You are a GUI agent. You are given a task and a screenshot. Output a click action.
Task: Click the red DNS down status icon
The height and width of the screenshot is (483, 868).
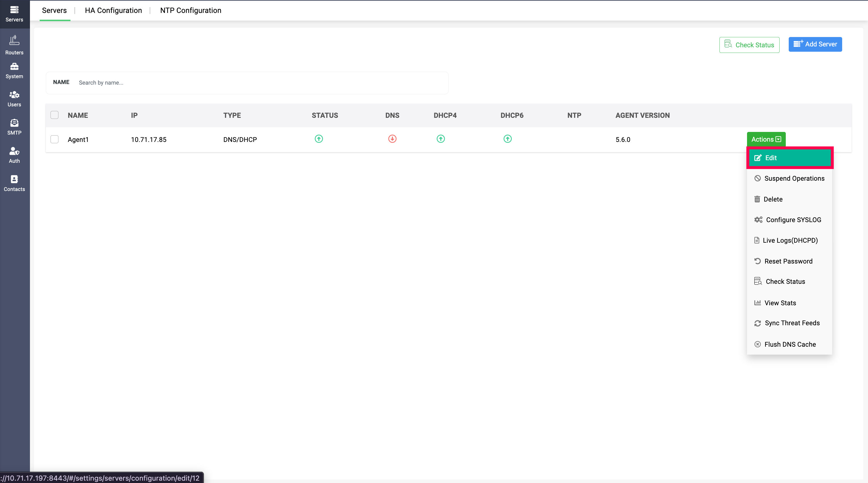click(392, 139)
